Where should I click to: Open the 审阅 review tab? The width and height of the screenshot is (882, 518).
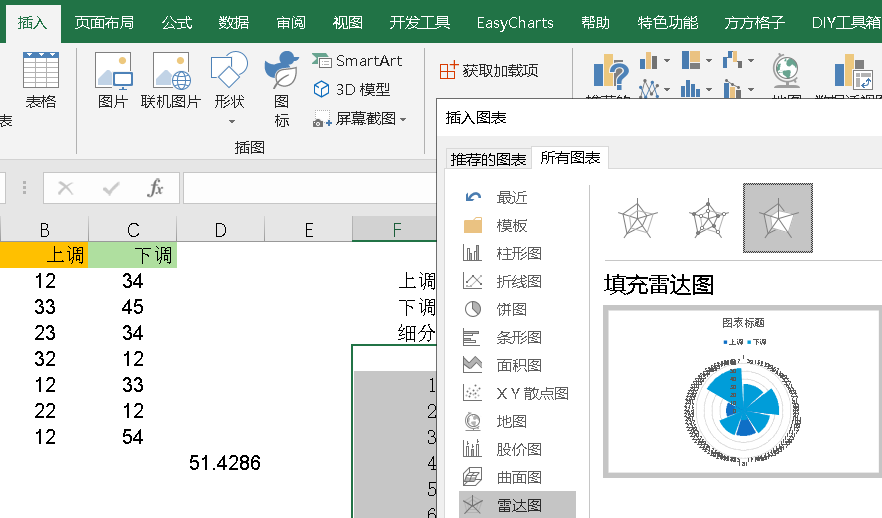point(291,22)
